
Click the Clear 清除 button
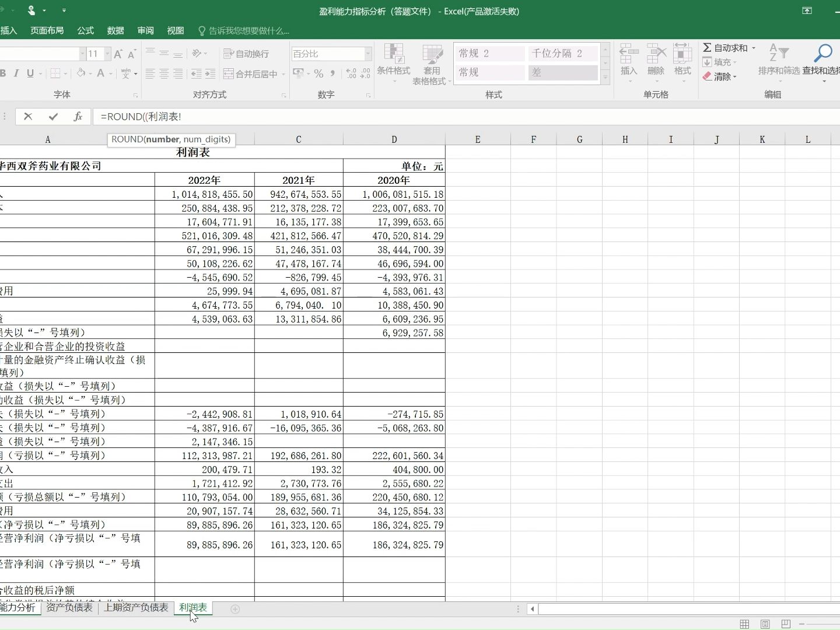tap(720, 76)
